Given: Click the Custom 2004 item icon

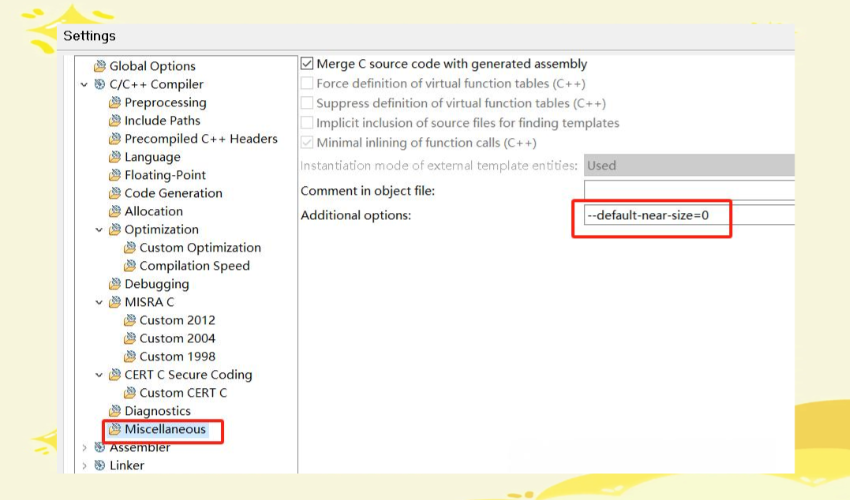Looking at the screenshot, I should click(130, 338).
